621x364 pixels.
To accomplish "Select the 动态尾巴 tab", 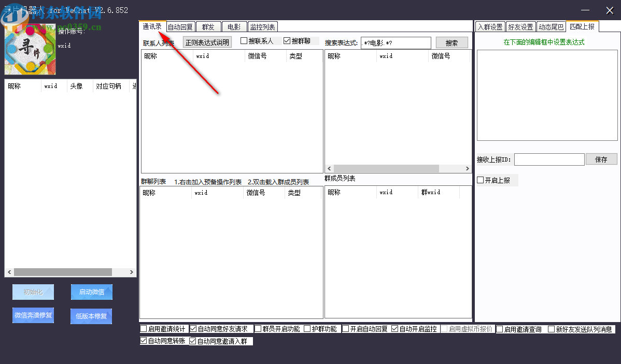I will pyautogui.click(x=552, y=27).
